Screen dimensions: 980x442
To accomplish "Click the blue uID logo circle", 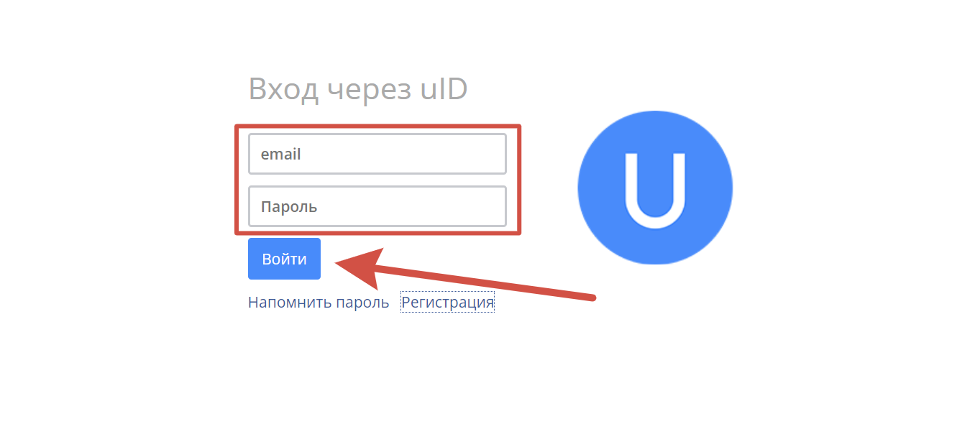I will [x=655, y=188].
